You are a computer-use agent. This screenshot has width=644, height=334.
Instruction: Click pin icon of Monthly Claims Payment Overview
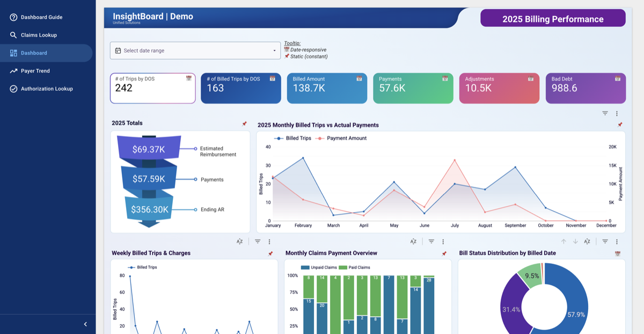[x=444, y=253]
